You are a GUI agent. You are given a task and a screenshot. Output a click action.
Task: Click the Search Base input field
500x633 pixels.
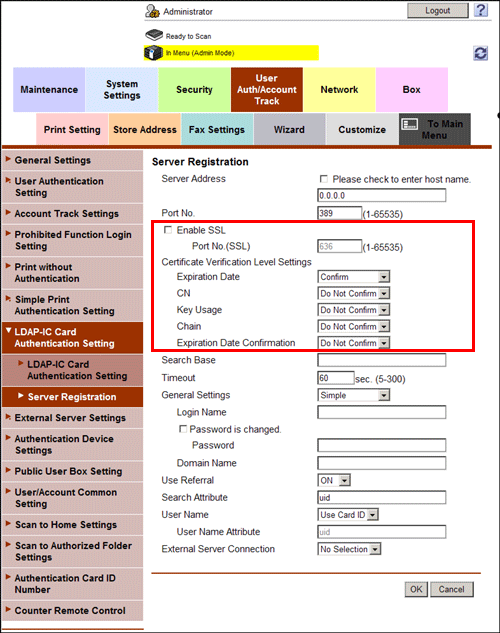[381, 360]
